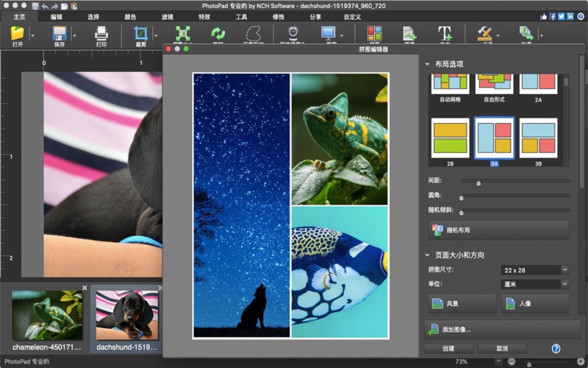This screenshot has width=588, height=368.
Task: Click the 间距 spacing slider handle
Action: pyautogui.click(x=478, y=183)
